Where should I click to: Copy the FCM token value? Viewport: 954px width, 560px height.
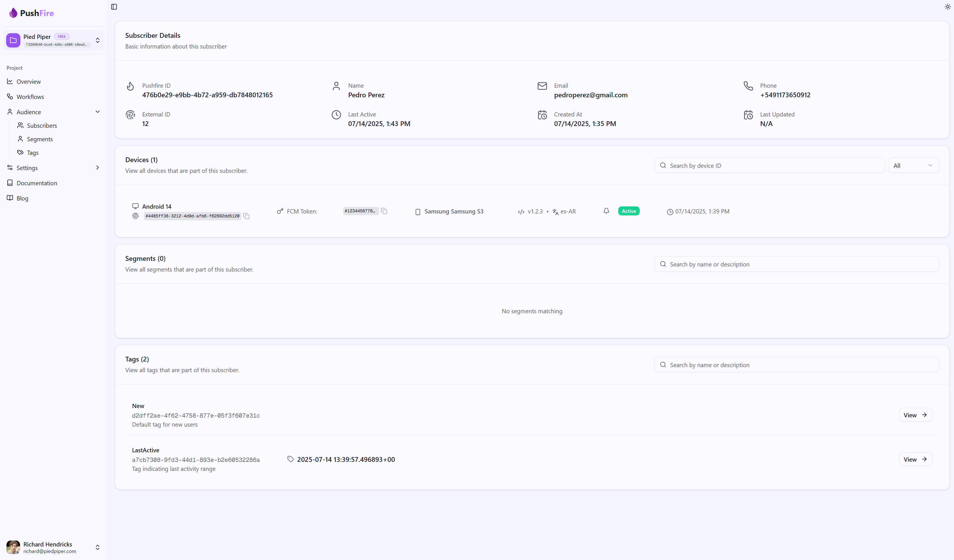pos(384,211)
